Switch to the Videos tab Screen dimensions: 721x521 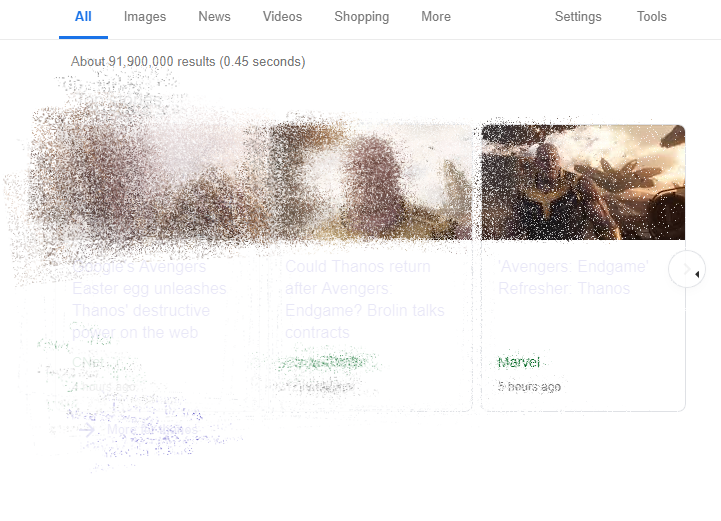pyautogui.click(x=282, y=17)
